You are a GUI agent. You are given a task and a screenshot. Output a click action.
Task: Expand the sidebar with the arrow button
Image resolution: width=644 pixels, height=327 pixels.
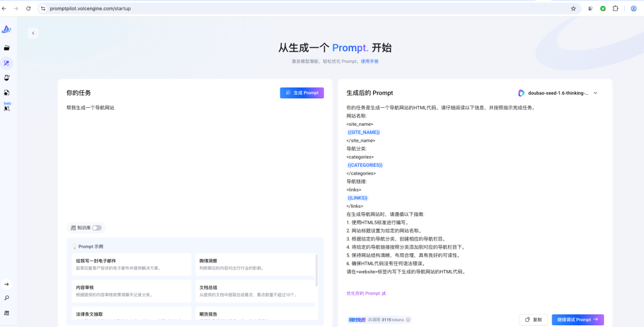[x=7, y=284]
